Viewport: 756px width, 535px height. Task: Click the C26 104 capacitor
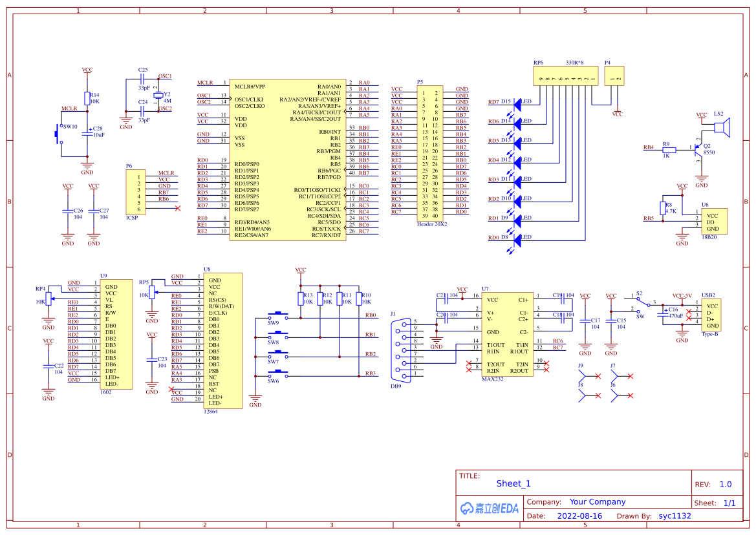click(68, 211)
